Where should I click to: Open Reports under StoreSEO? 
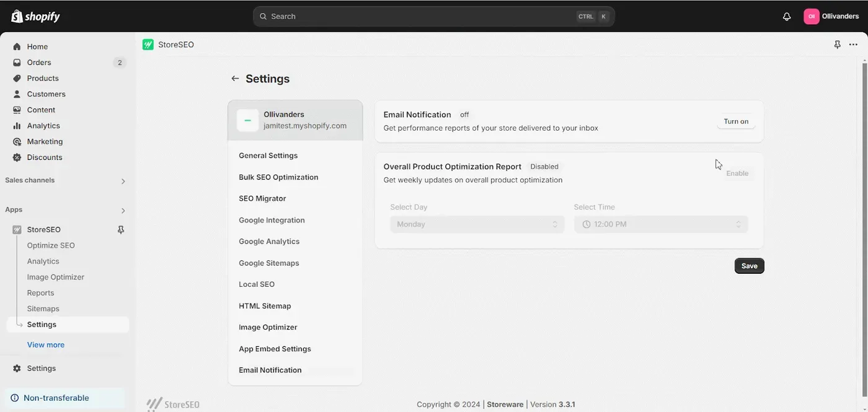pos(40,293)
